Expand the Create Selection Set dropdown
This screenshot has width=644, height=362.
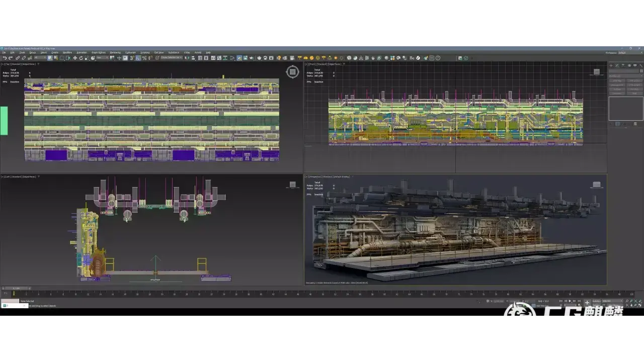[x=172, y=58]
